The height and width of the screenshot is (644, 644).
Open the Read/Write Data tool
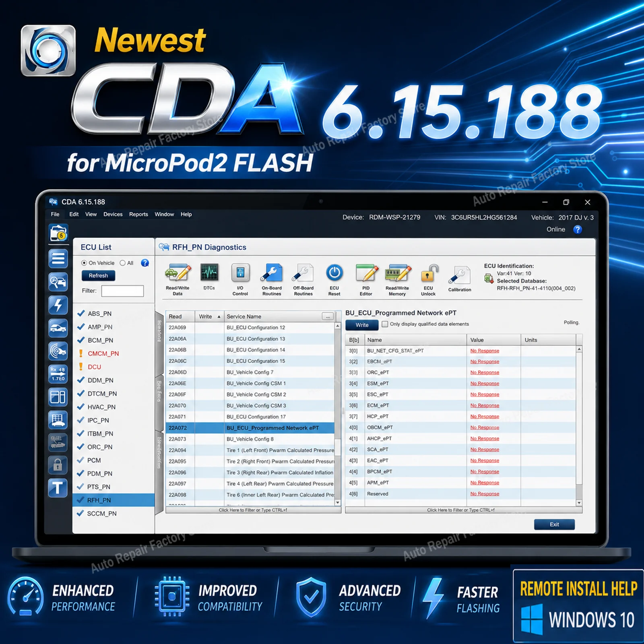[x=178, y=280]
